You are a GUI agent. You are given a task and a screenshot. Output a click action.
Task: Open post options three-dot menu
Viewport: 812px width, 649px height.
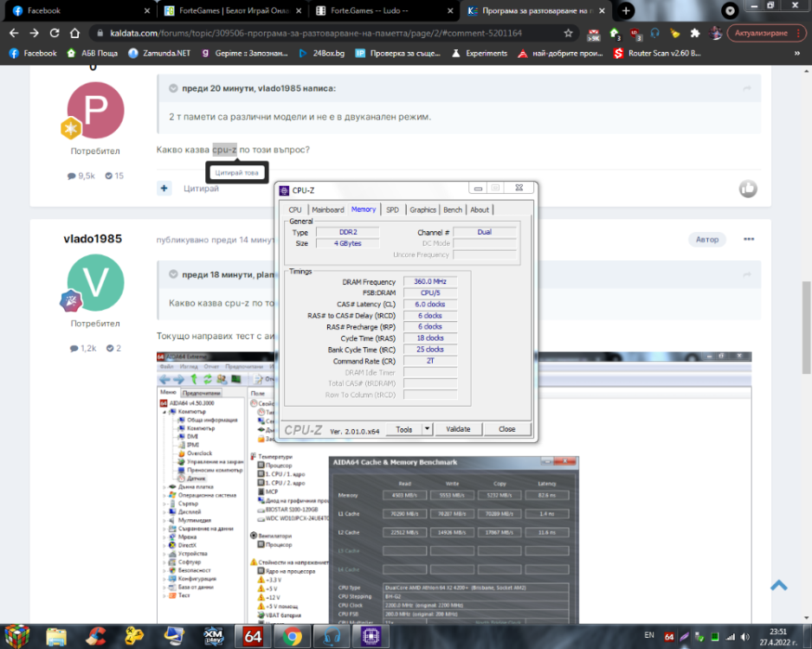[749, 239]
